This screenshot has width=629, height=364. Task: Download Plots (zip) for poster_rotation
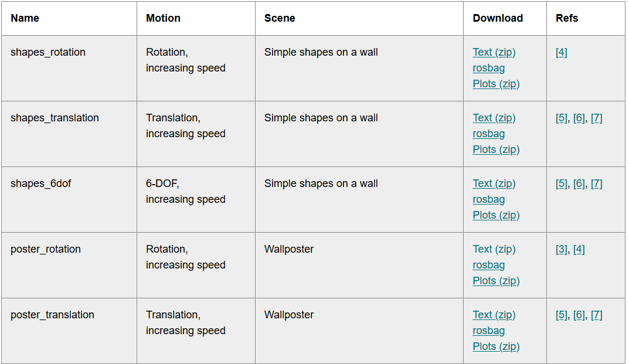point(496,281)
